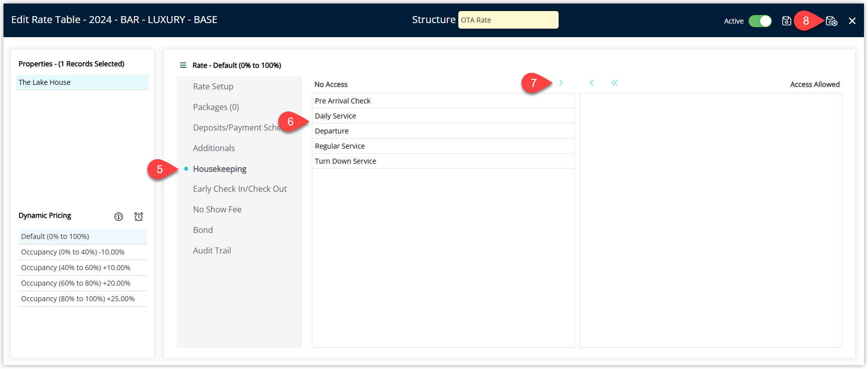
Task: Select Occupancy (0% to 40%) -10.00% row
Action: 82,252
